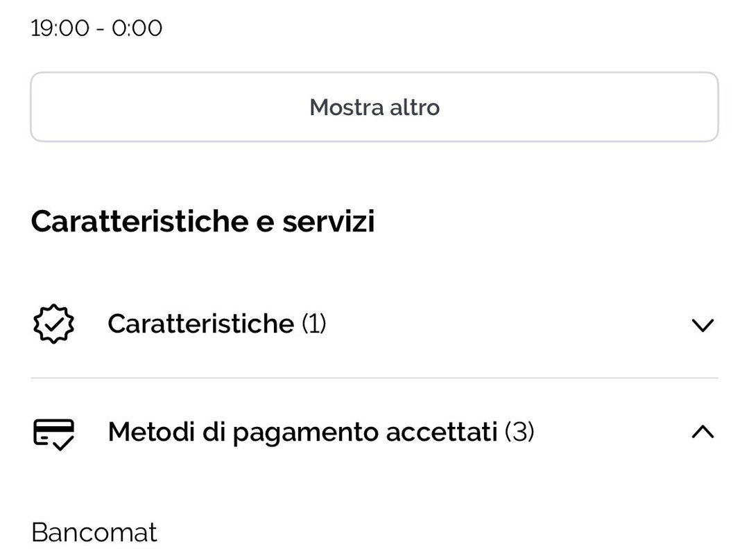Click the (3) count of payment methods
Screen dimensions: 749x560
[x=519, y=432]
